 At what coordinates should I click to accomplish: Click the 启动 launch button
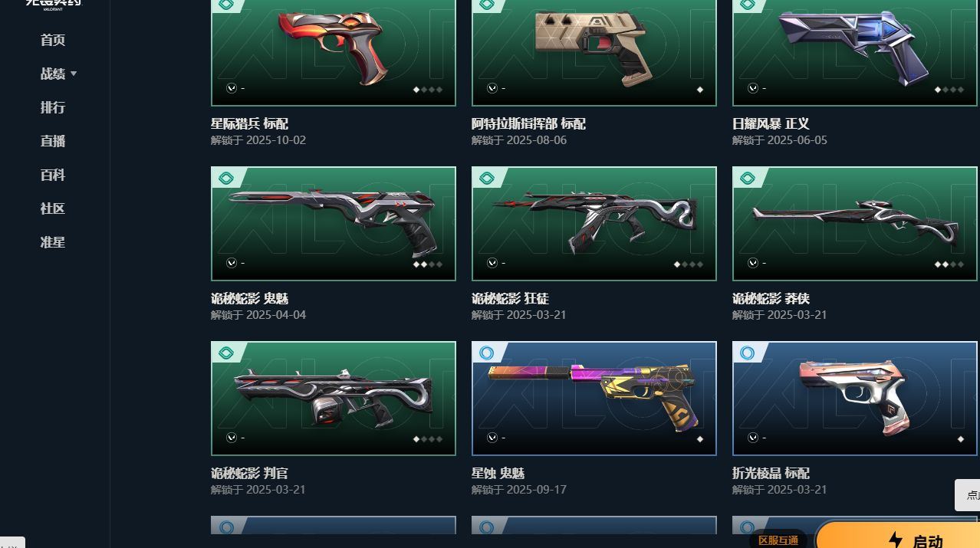[x=899, y=537]
